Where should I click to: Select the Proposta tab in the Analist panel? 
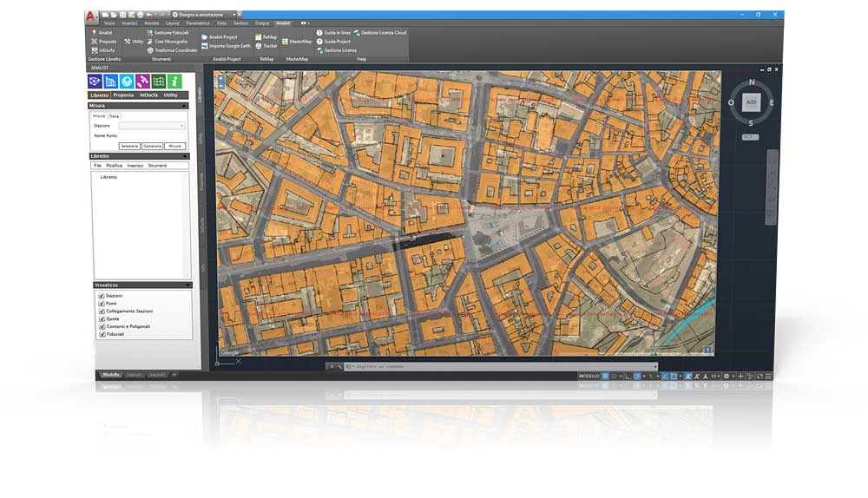tap(123, 95)
